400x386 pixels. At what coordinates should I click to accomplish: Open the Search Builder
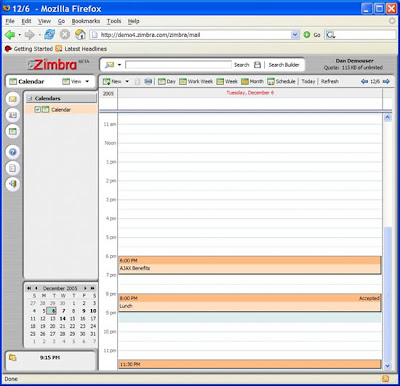(x=284, y=65)
